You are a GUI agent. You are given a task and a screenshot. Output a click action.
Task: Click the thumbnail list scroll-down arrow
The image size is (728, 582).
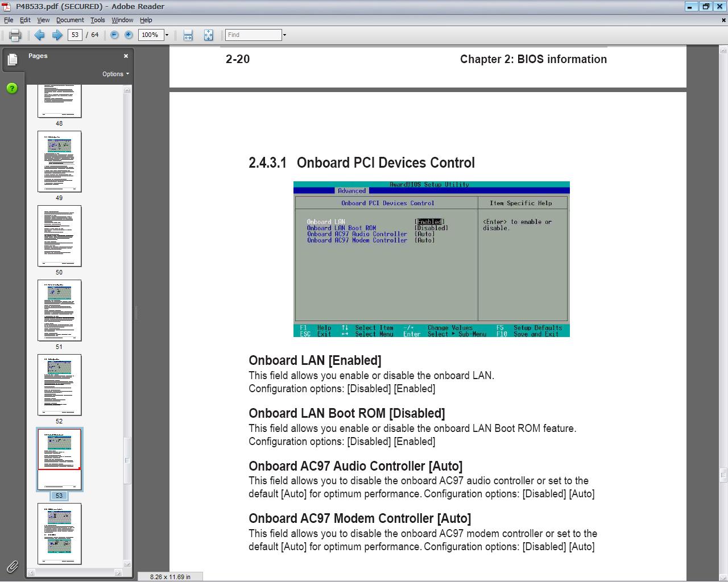[127, 564]
